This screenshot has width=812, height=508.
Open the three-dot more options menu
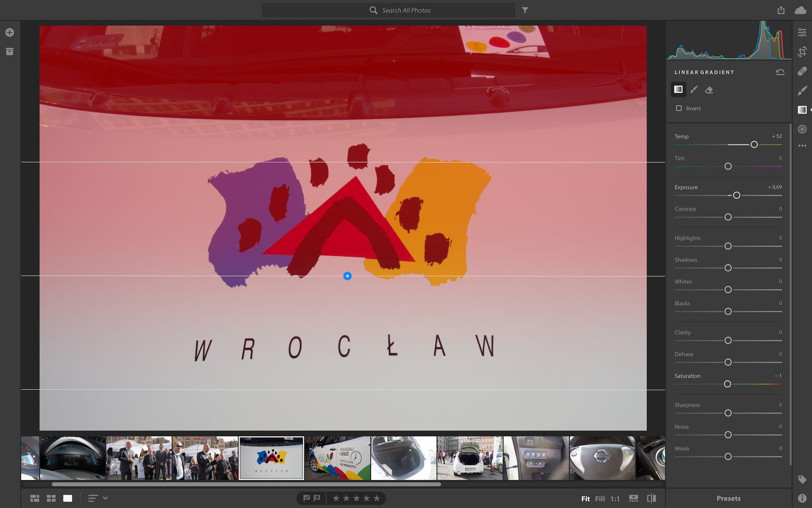click(x=802, y=146)
